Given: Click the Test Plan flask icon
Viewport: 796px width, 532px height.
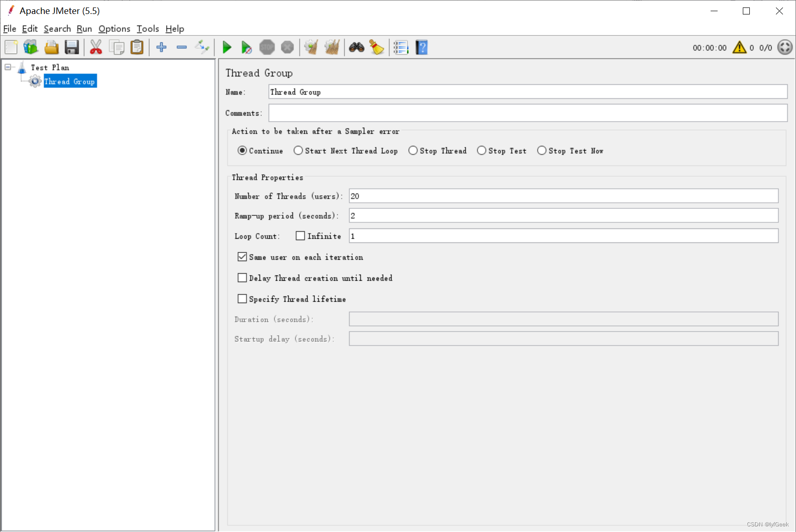Looking at the screenshot, I should pyautogui.click(x=22, y=68).
